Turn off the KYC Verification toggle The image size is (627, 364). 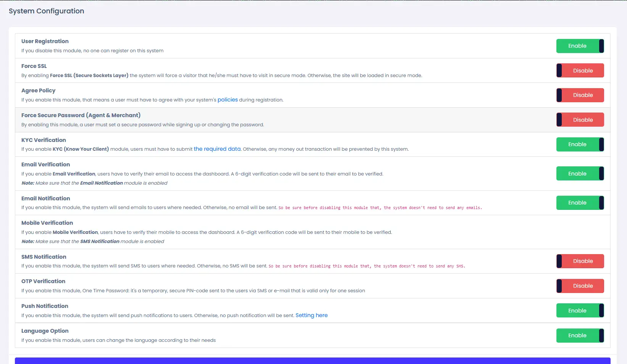coord(580,144)
